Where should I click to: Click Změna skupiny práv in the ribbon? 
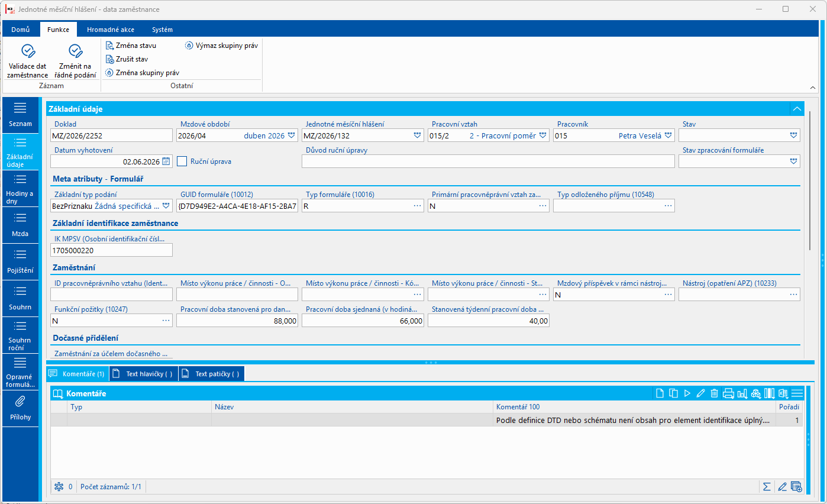(x=143, y=73)
